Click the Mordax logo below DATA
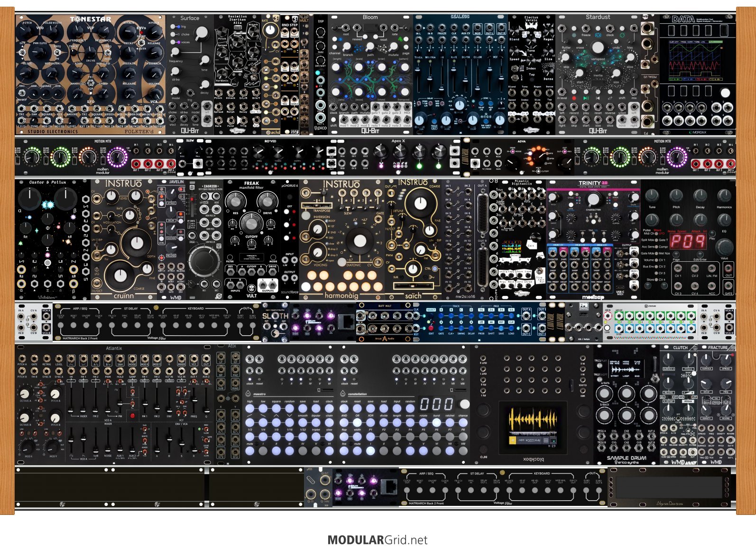 698,132
